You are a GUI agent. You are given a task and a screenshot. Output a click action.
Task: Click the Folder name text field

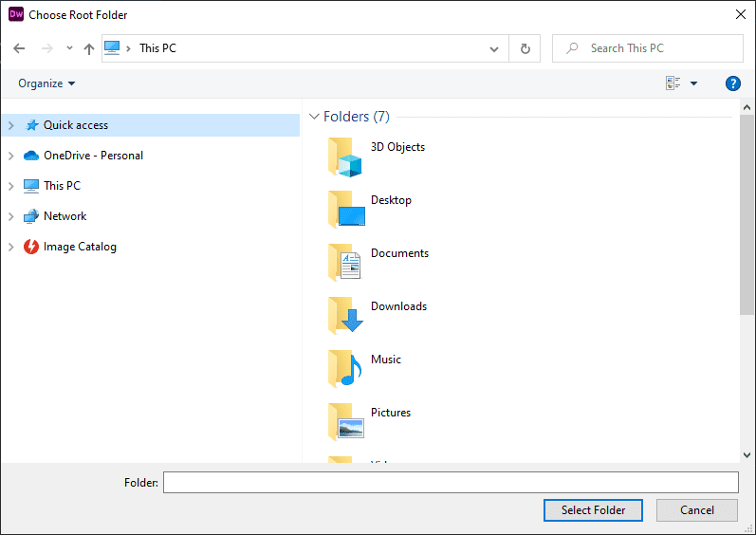[x=451, y=483]
